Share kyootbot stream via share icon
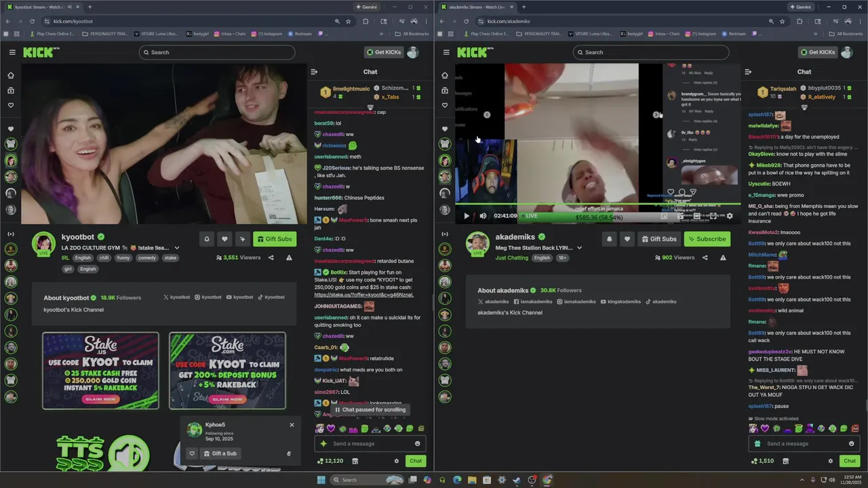 [271, 258]
